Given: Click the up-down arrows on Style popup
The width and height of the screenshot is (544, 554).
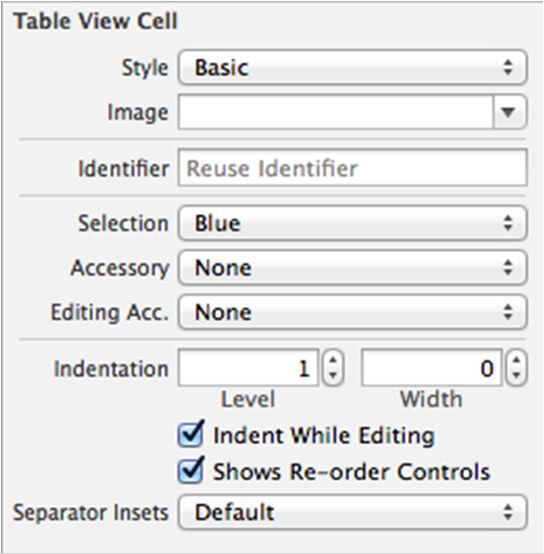Looking at the screenshot, I should [x=508, y=67].
